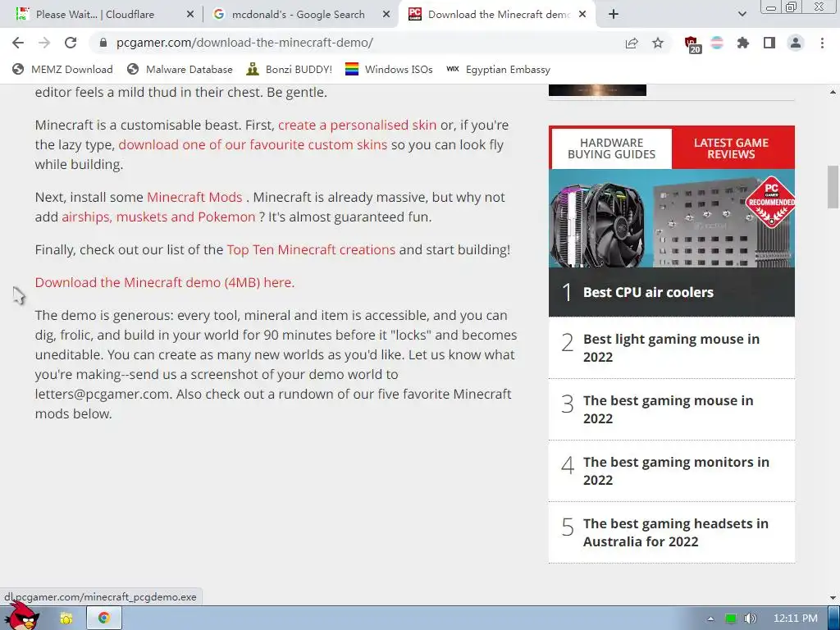Image resolution: width=840 pixels, height=630 pixels.
Task: Click Download the Minecraft demo (4MB) here
Action: [164, 282]
